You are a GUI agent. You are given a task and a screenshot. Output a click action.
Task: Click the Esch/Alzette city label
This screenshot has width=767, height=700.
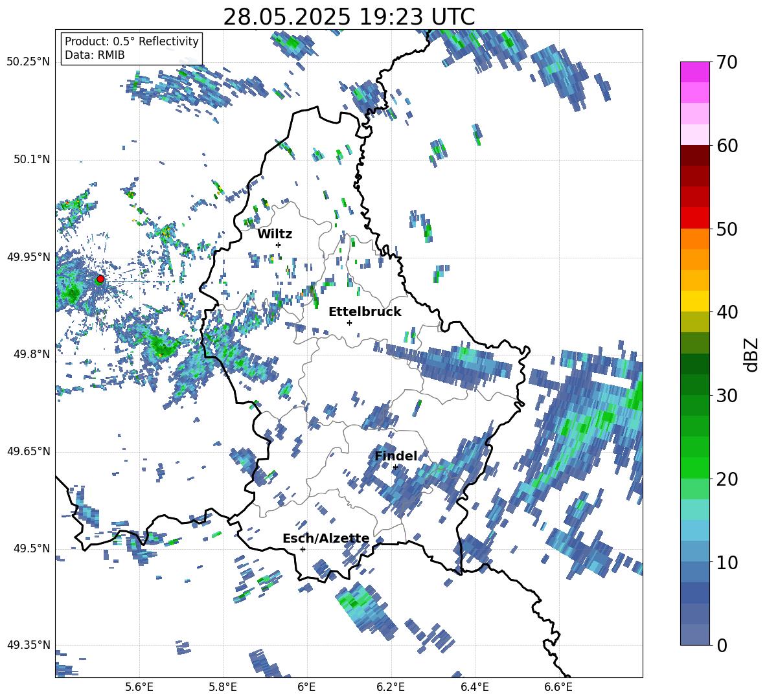click(326, 539)
